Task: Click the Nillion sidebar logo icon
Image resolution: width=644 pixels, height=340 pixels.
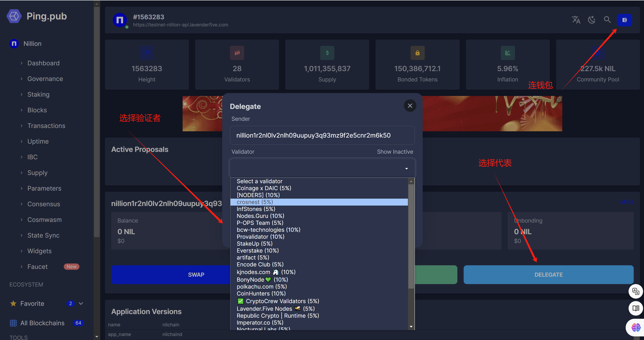Action: (x=14, y=43)
